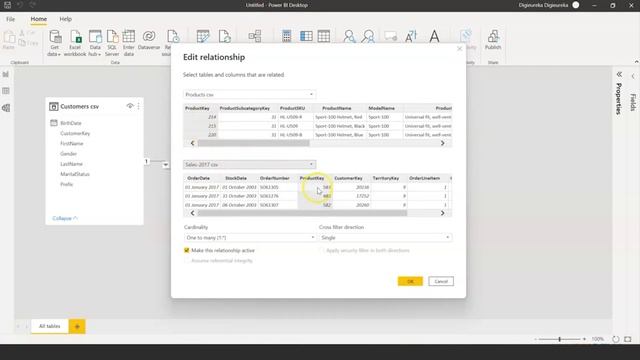
Task: Click the zoom out minus button
Action: tap(535, 339)
